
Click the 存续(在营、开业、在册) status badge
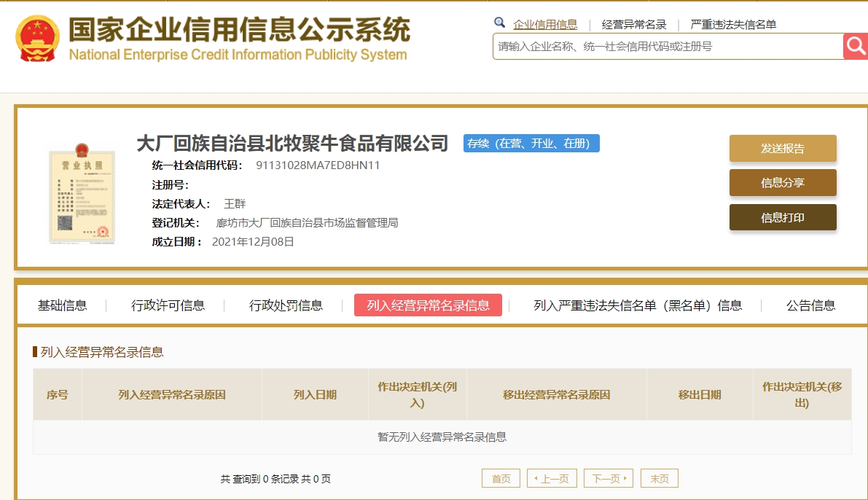531,144
